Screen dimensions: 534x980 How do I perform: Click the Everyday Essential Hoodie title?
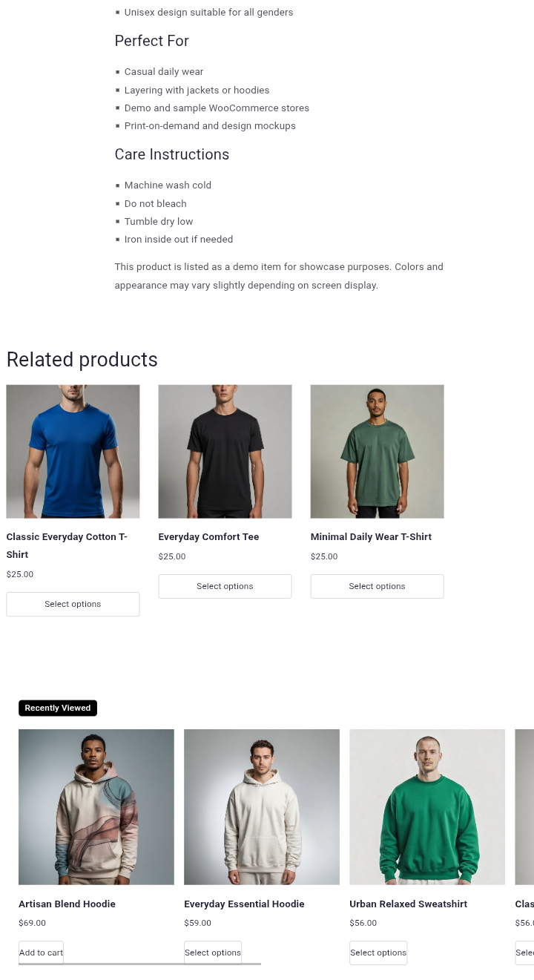(x=244, y=904)
